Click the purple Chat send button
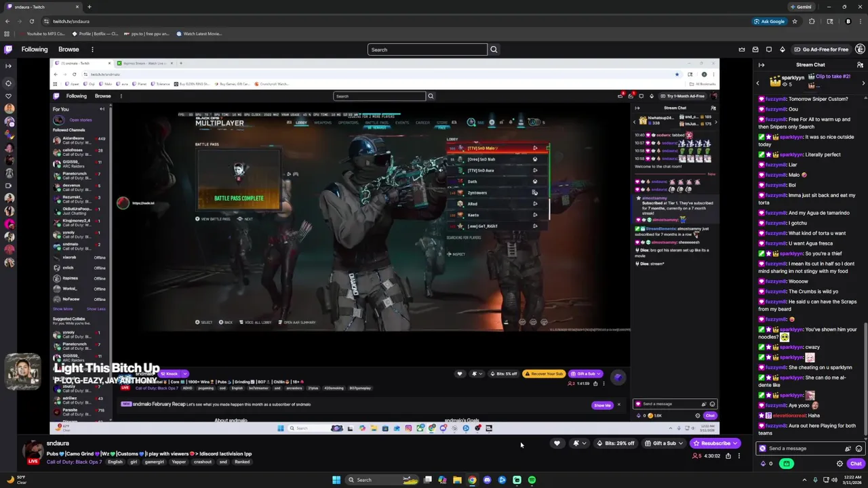The image size is (868, 488). [855, 464]
